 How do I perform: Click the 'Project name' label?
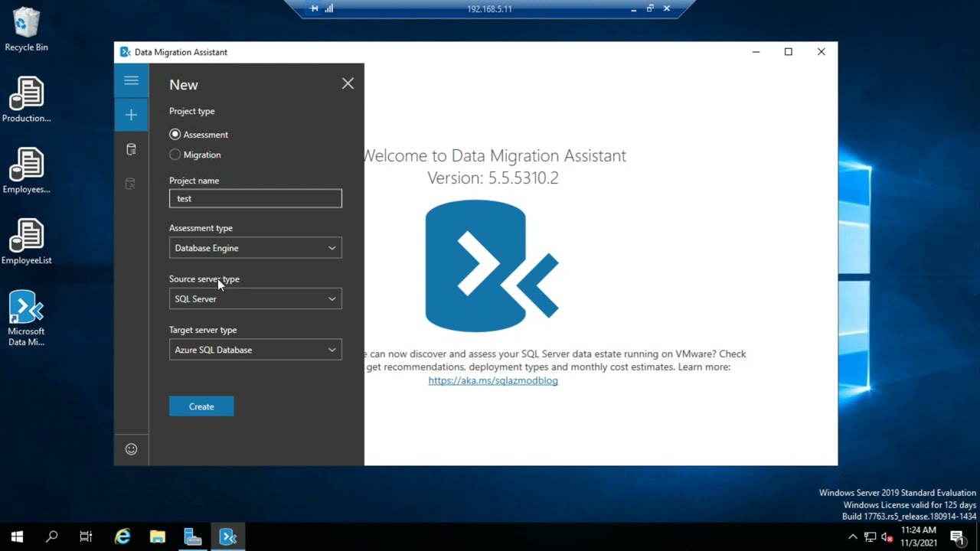(x=194, y=181)
